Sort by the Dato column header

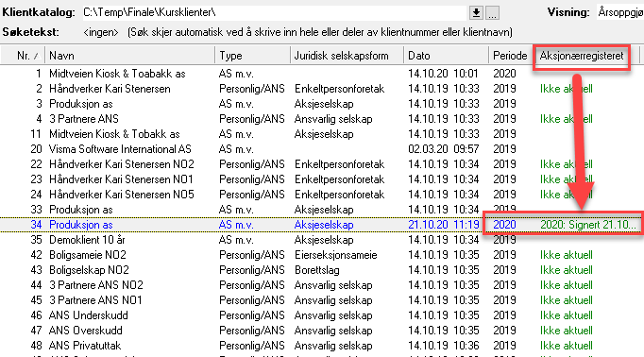click(x=446, y=56)
